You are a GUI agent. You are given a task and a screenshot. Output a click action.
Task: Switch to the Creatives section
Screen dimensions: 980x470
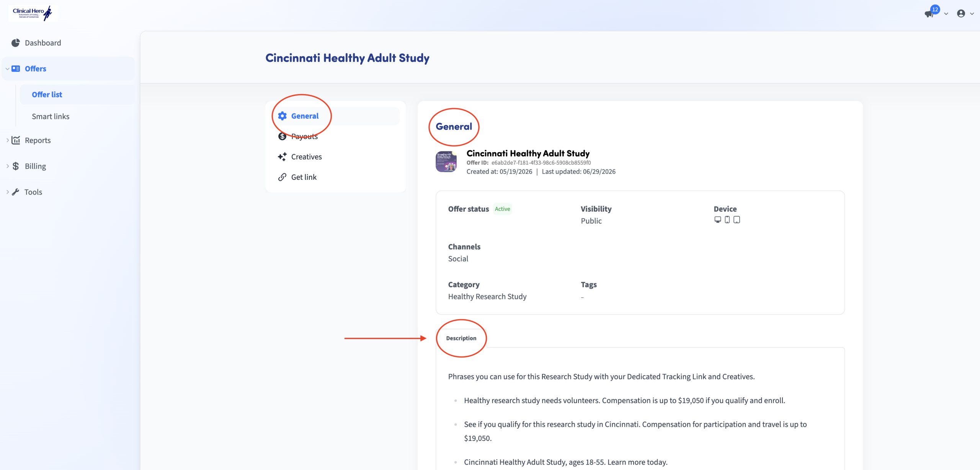[306, 157]
